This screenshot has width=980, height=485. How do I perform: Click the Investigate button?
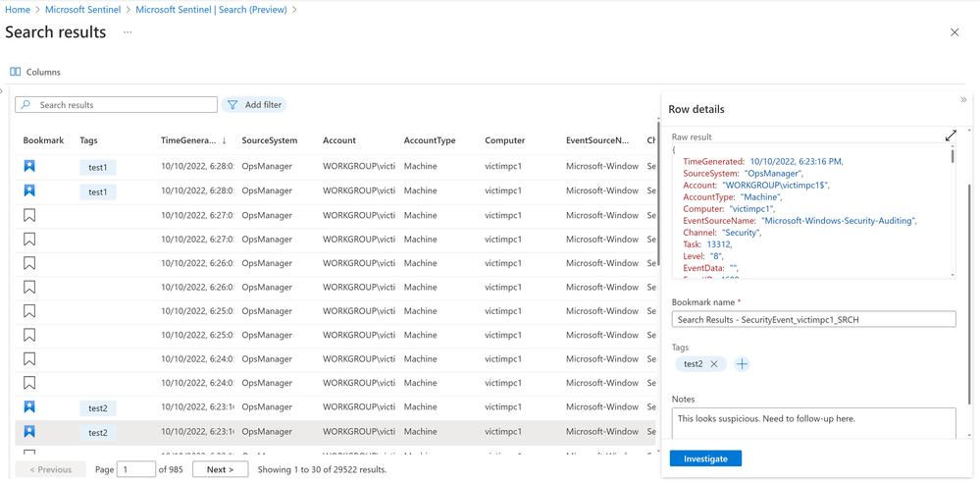tap(705, 458)
